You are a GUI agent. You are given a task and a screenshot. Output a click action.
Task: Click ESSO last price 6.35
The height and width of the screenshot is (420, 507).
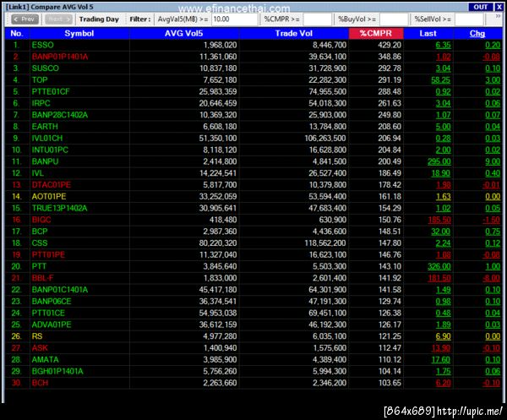443,45
